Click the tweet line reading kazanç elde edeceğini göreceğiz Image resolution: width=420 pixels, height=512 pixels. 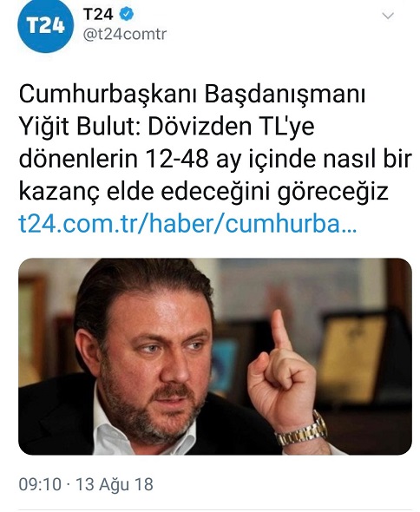coord(204,192)
